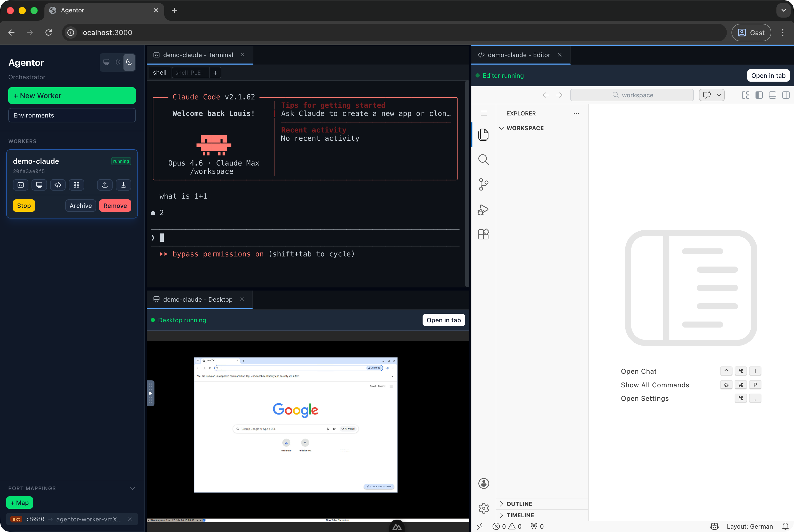Click the upload icon on demo-claude card

point(105,185)
